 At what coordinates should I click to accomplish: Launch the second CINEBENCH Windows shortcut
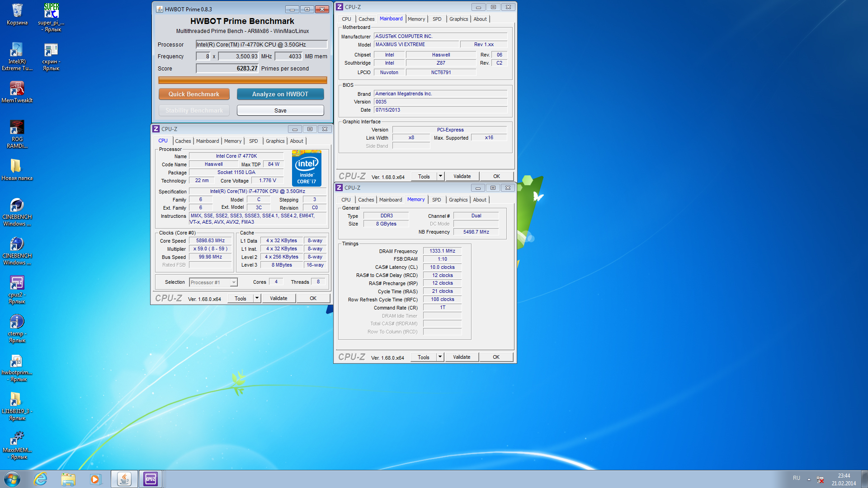tap(17, 250)
